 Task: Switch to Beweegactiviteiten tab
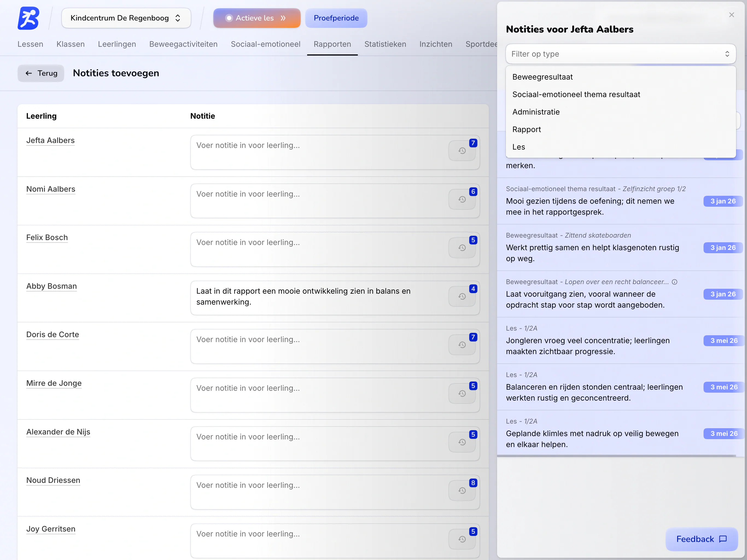click(183, 44)
